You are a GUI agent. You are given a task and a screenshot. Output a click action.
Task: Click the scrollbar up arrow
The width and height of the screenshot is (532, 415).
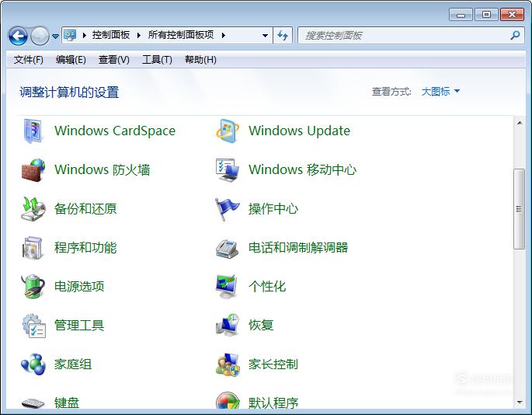click(519, 123)
